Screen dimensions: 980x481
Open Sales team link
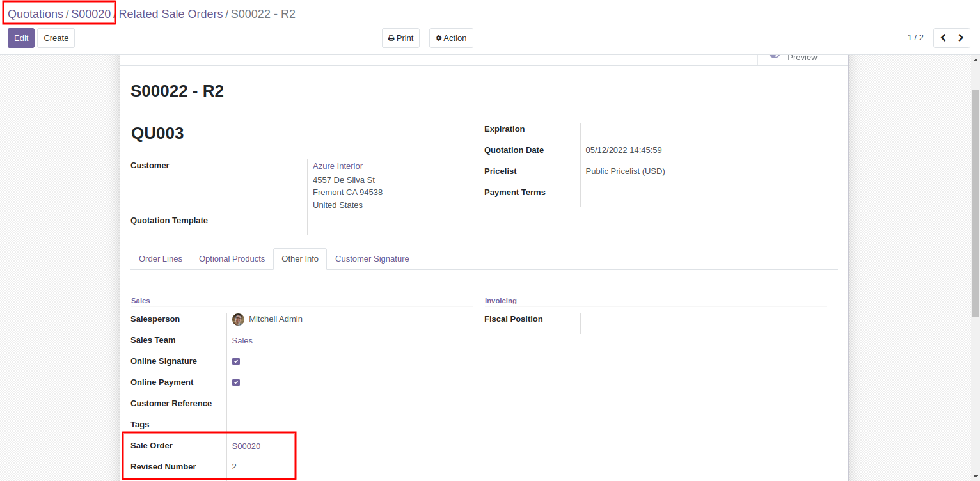(242, 341)
